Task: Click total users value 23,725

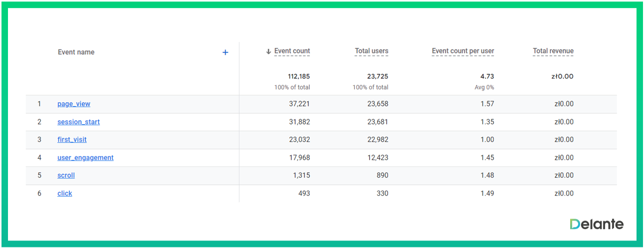Action: coord(378,76)
